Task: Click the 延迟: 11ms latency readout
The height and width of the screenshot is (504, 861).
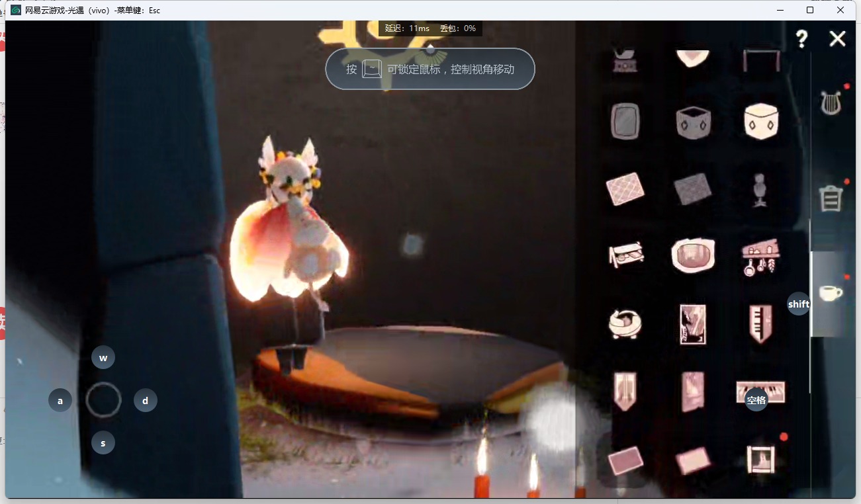Action: (x=407, y=28)
